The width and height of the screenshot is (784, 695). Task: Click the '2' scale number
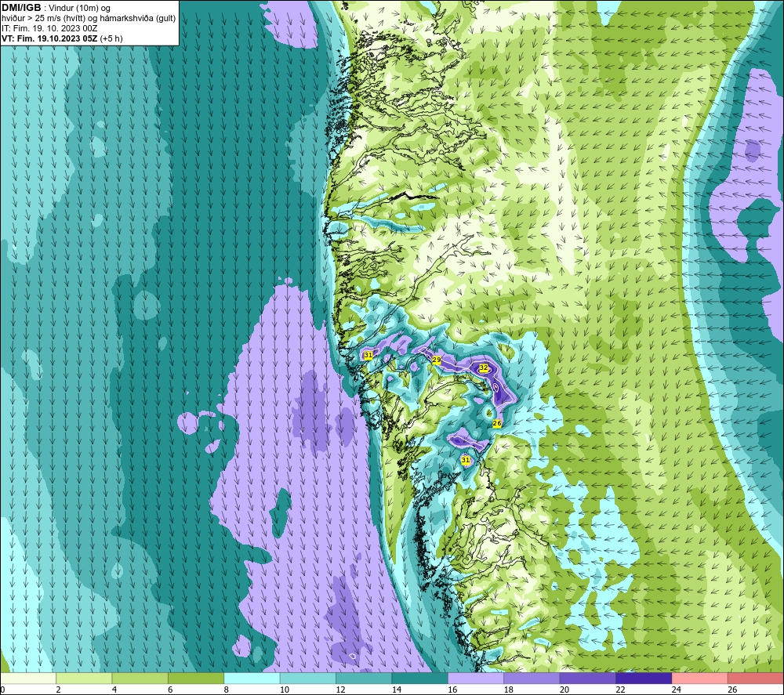pos(59,690)
